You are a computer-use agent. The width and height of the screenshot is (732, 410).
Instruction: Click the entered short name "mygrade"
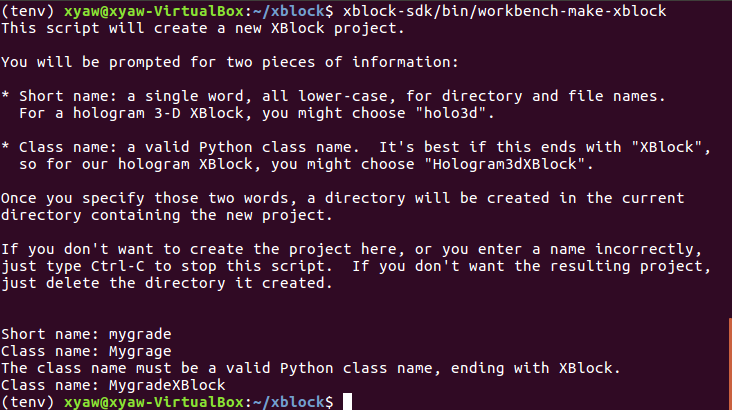142,334
